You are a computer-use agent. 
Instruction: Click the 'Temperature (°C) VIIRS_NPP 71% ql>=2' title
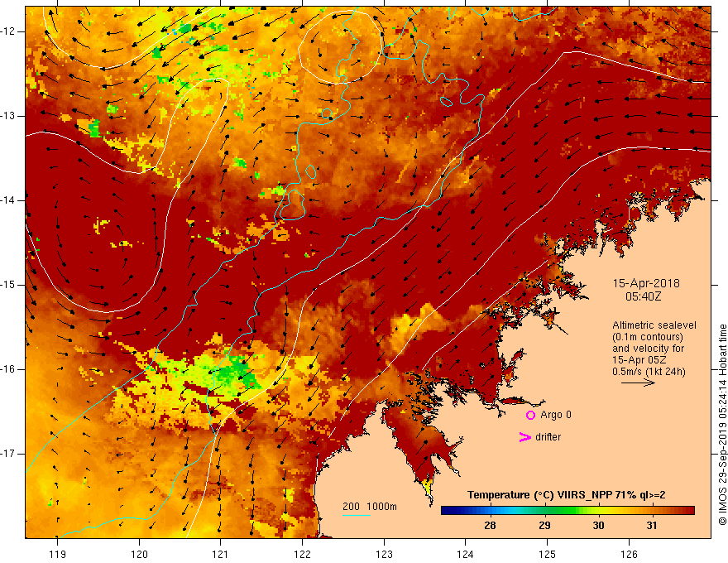coord(567,495)
